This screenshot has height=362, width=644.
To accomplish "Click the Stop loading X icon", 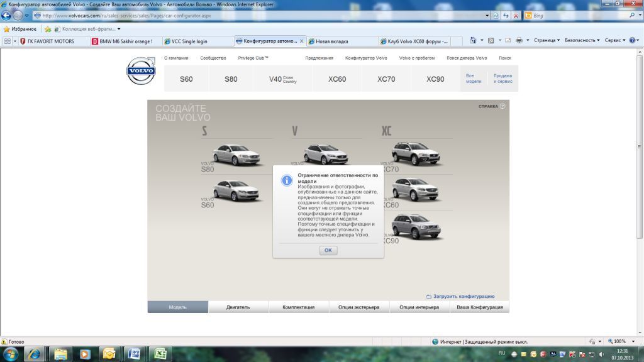I will (x=516, y=16).
